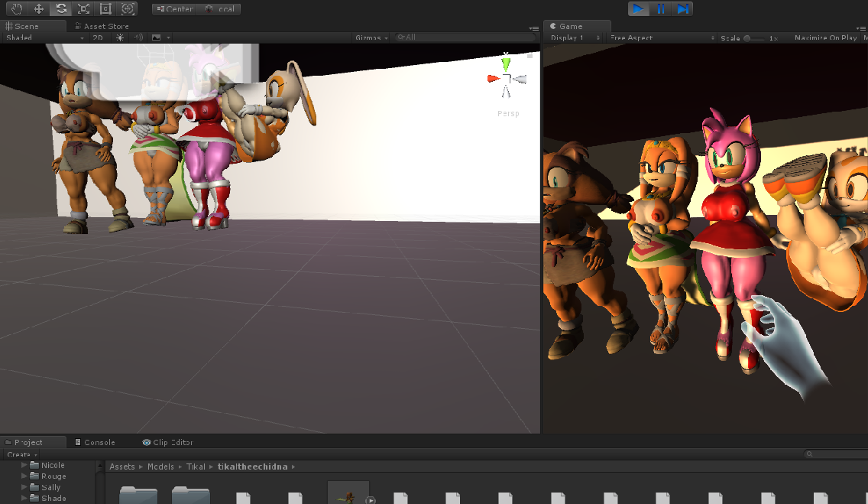Click the Scene view search field
The width and height of the screenshot is (868, 504).
pos(465,37)
